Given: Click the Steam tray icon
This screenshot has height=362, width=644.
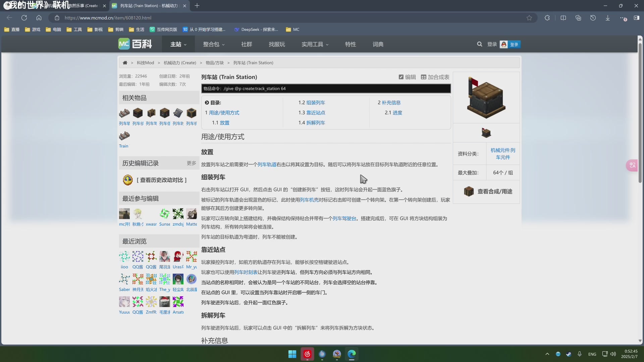Looking at the screenshot, I should (569, 354).
